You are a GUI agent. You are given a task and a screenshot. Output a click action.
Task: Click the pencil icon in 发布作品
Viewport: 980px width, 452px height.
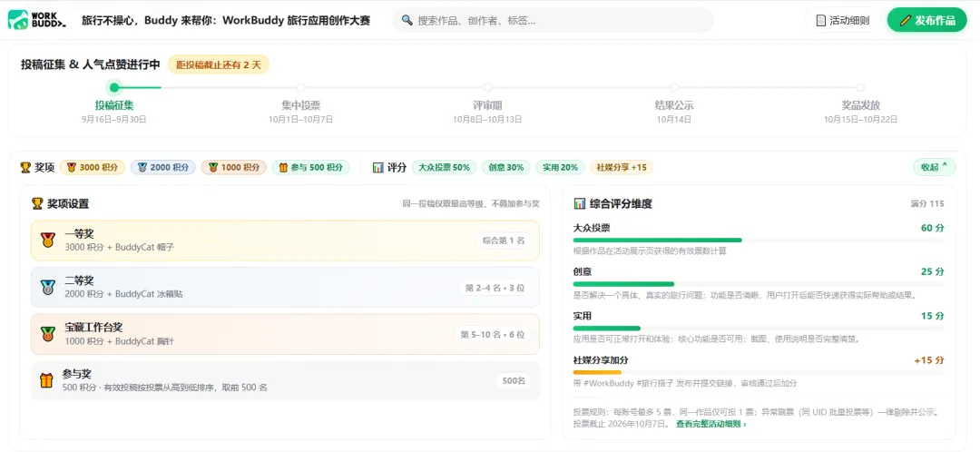905,20
